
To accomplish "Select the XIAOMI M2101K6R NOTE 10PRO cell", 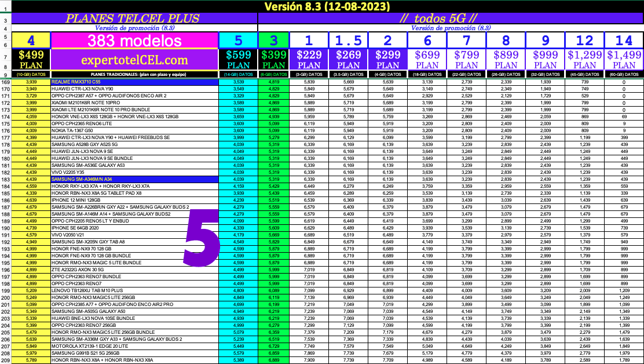I will coord(134,103).
